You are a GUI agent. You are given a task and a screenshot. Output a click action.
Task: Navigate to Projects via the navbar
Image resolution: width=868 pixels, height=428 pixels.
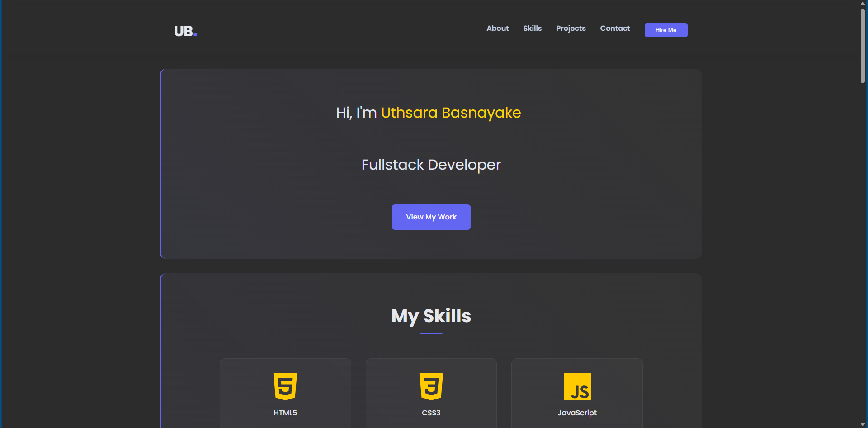[571, 28]
